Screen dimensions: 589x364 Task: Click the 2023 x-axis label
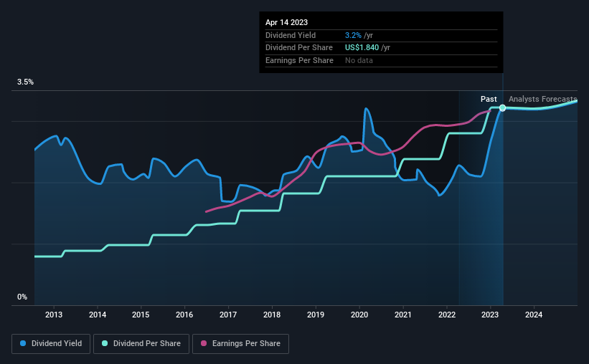click(490, 315)
